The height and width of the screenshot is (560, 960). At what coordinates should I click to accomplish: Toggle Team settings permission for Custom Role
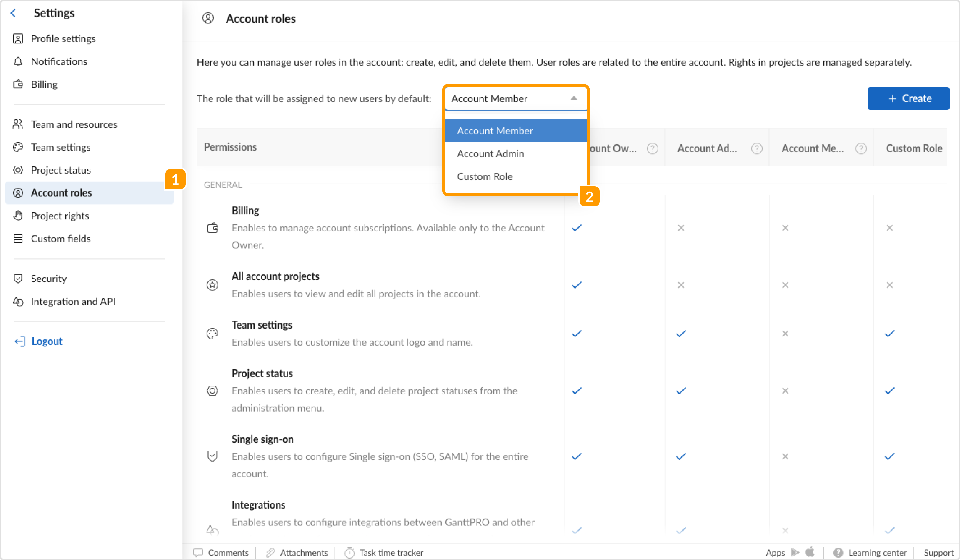(890, 333)
